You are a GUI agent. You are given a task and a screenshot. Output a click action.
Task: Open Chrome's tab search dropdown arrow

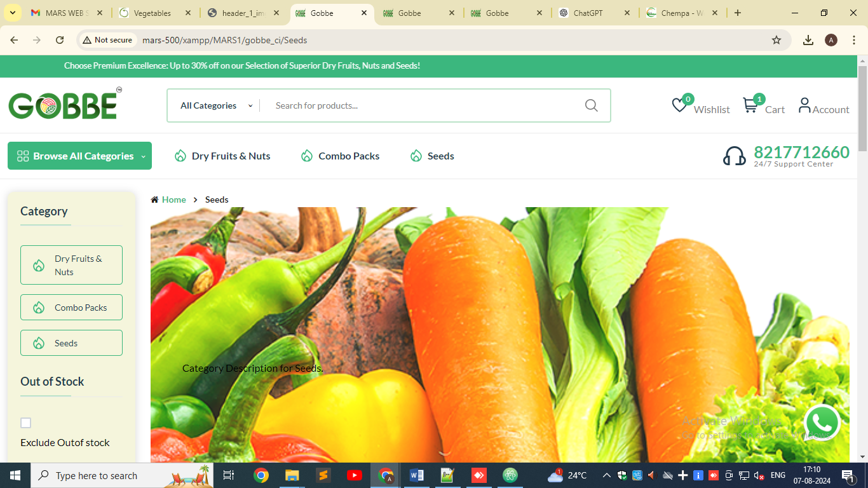coord(13,13)
